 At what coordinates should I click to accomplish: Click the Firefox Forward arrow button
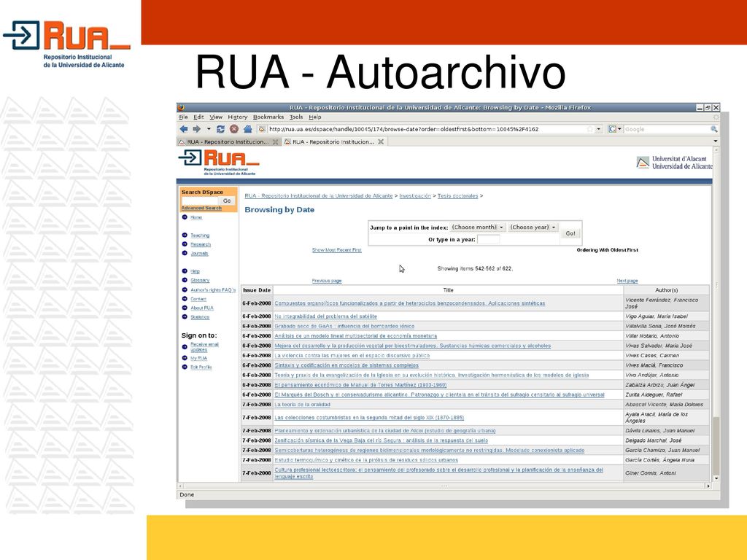tap(196, 129)
